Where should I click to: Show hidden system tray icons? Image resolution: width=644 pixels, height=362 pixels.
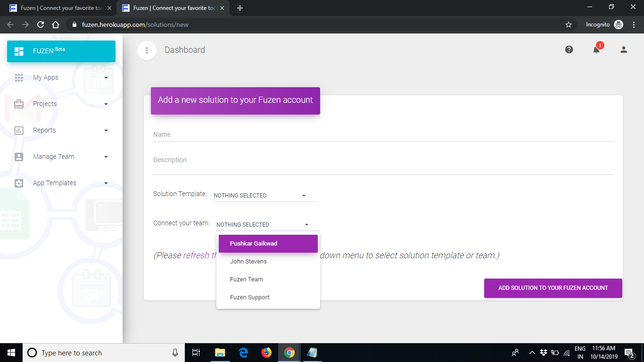[x=532, y=353]
